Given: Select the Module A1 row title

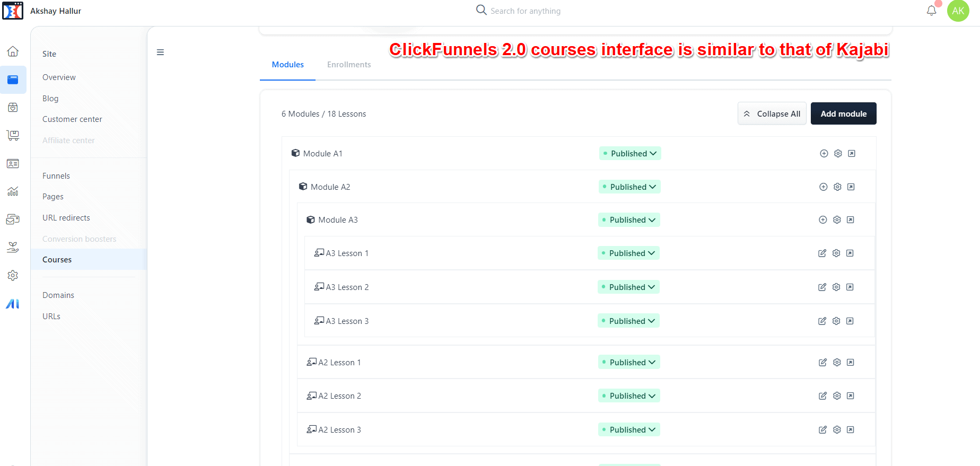Looking at the screenshot, I should tap(323, 154).
